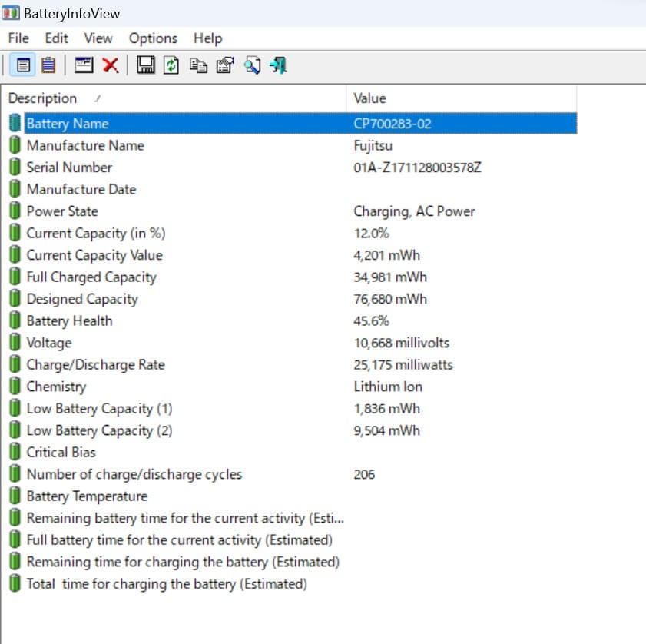Open the Help menu
The width and height of the screenshot is (646, 644).
[207, 38]
